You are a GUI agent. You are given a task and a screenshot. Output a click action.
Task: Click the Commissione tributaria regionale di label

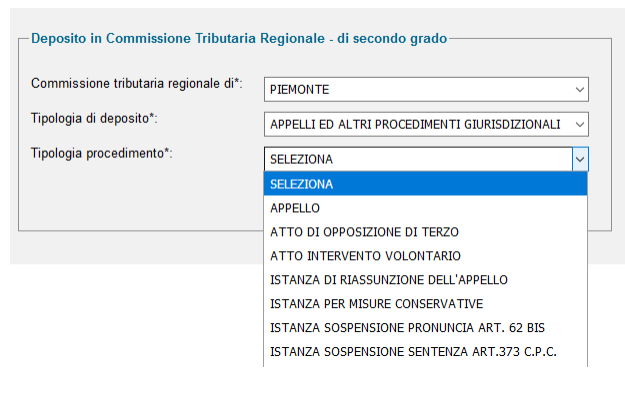pos(136,84)
